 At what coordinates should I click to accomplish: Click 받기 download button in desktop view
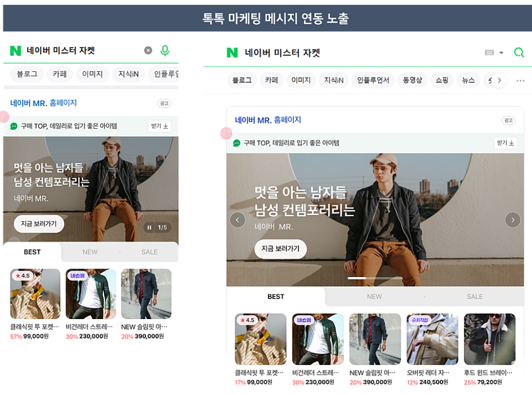505,143
